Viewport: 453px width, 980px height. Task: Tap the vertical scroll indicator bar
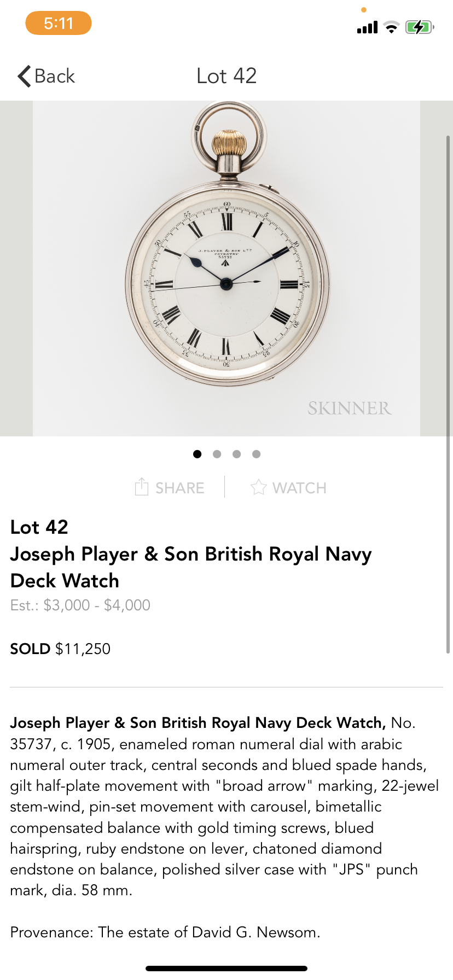pos(448,394)
